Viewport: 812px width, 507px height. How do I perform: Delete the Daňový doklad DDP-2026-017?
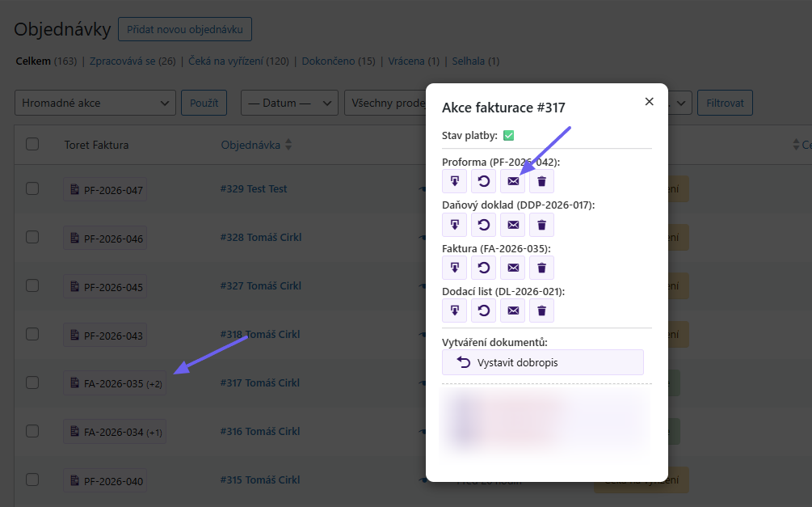542,225
